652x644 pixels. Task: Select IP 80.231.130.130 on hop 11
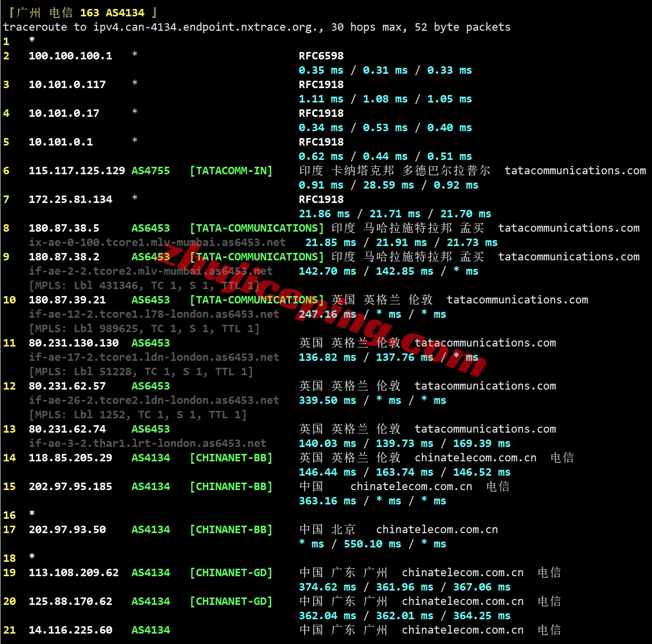pyautogui.click(x=74, y=343)
